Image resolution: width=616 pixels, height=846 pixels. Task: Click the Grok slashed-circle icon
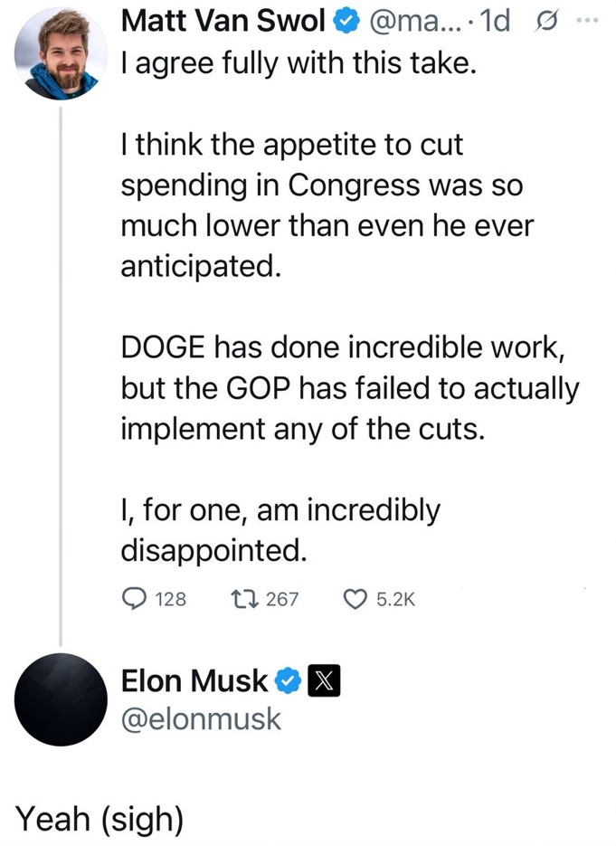pyautogui.click(x=546, y=21)
